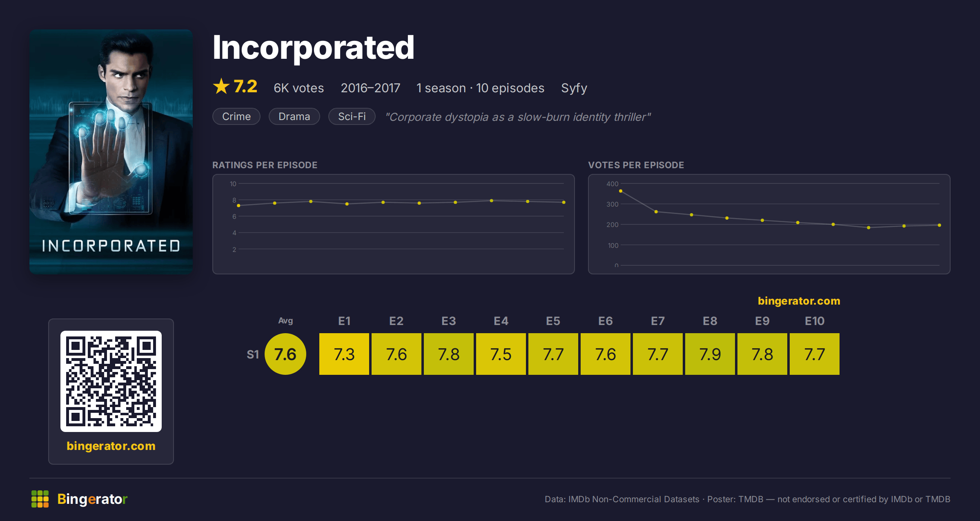The height and width of the screenshot is (521, 980).
Task: Open bingerator.com link below QR code
Action: [111, 446]
